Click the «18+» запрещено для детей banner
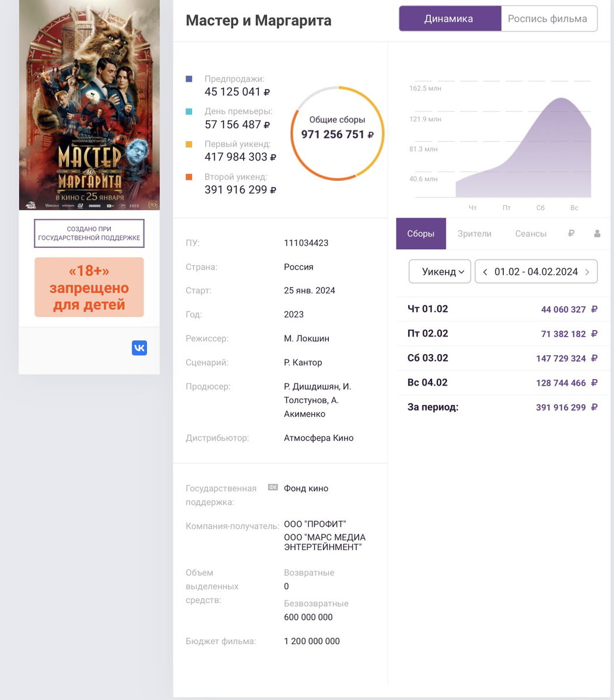This screenshot has width=614, height=700. (x=89, y=288)
